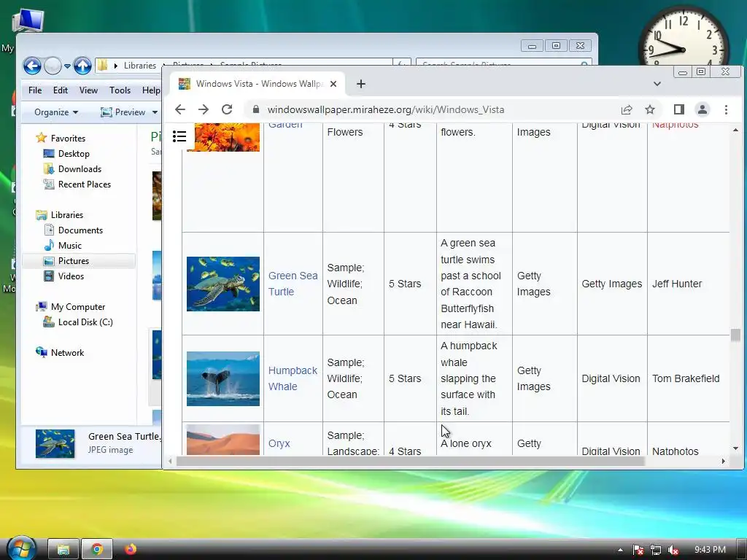
Task: Open Tools menu in Explorer
Action: pyautogui.click(x=120, y=90)
